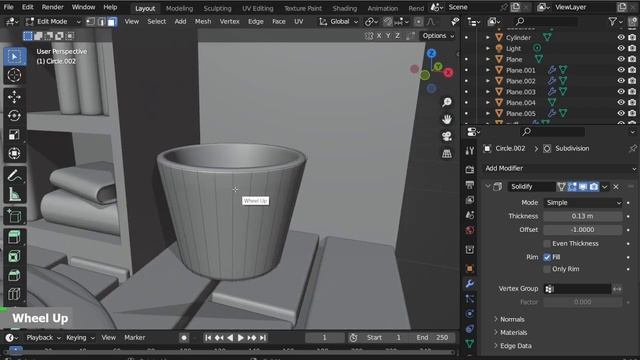Viewport: 640px width, 360px height.
Task: Open the Object properties tab
Action: (470, 269)
